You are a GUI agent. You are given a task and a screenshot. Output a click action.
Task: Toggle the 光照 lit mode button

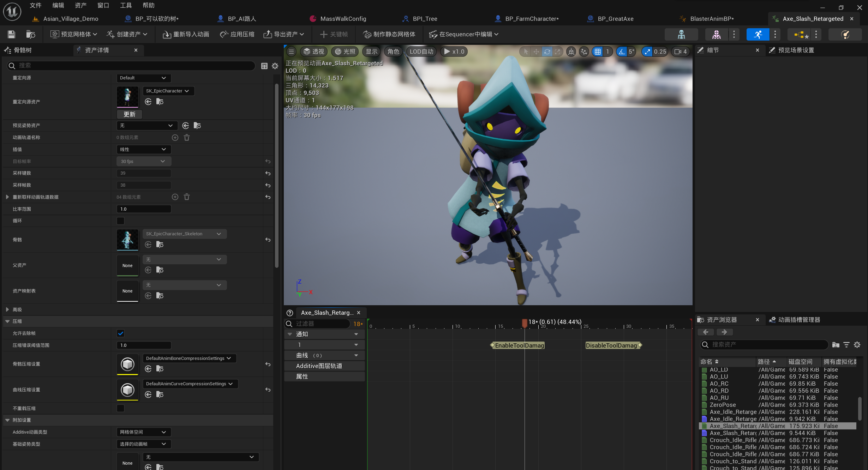(x=345, y=52)
